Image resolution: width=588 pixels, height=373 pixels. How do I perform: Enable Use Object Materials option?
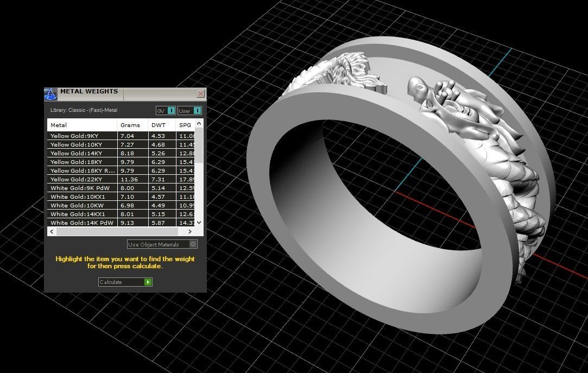click(x=162, y=244)
